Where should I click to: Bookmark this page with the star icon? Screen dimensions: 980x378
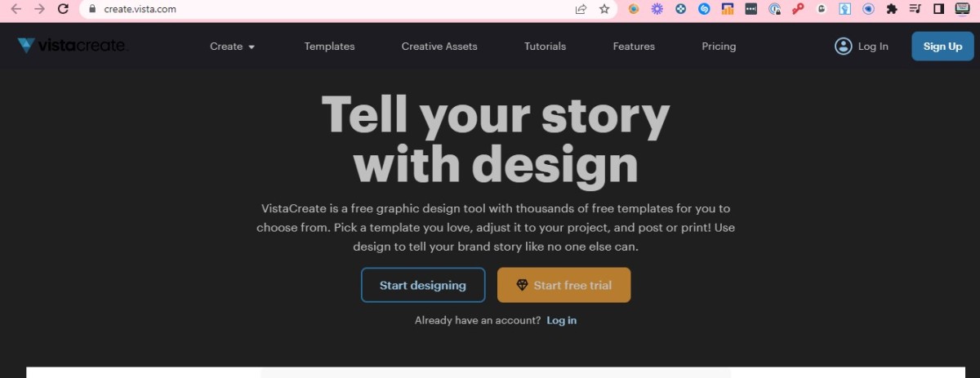(x=604, y=10)
